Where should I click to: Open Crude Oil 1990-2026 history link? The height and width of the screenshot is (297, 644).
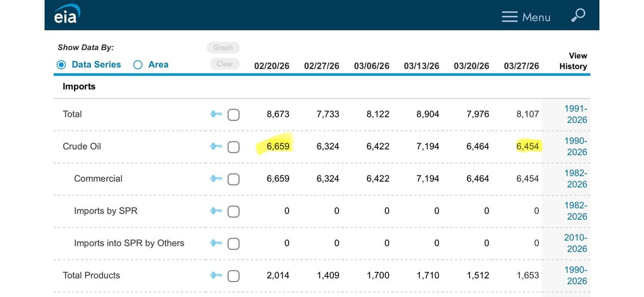[576, 147]
